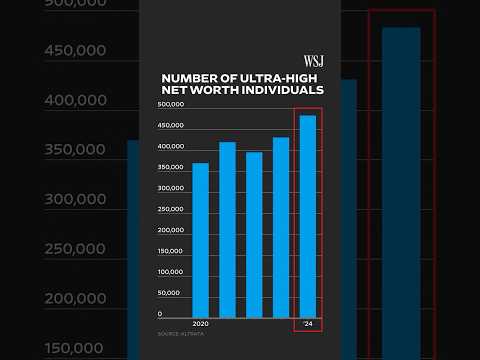This screenshot has height=360, width=480.
Task: Click the highlighted '24 bar
Action: click(x=308, y=217)
